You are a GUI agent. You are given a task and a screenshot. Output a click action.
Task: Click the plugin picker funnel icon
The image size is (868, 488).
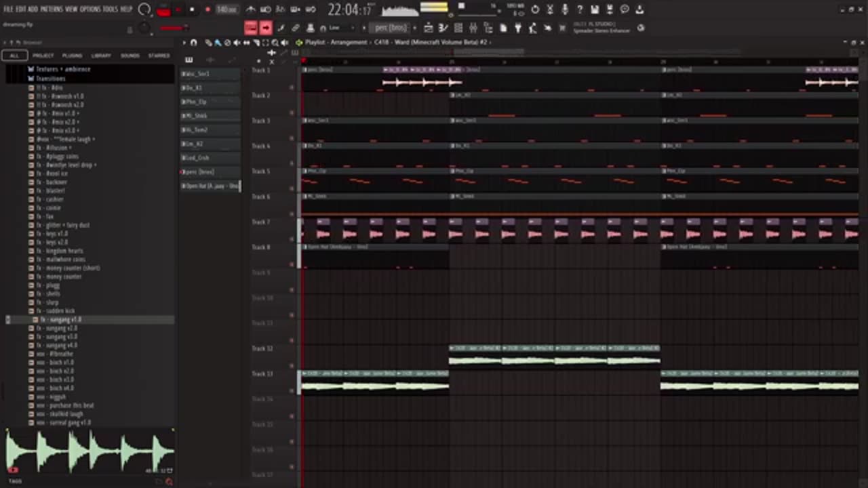tap(518, 28)
